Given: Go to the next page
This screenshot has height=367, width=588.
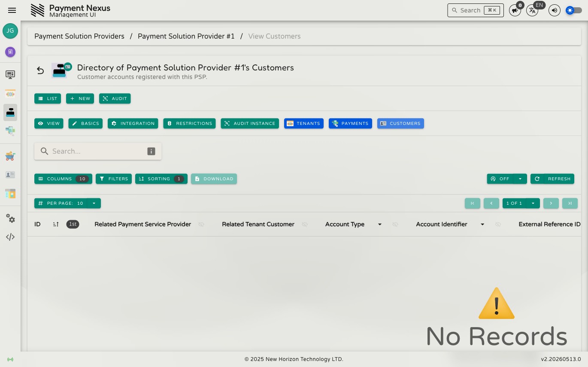Looking at the screenshot, I should [x=551, y=203].
